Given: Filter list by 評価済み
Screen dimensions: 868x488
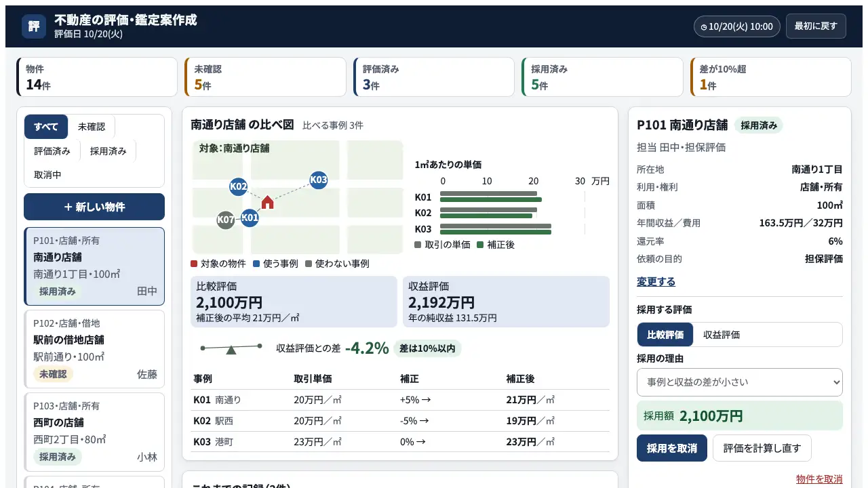Looking at the screenshot, I should (x=52, y=151).
